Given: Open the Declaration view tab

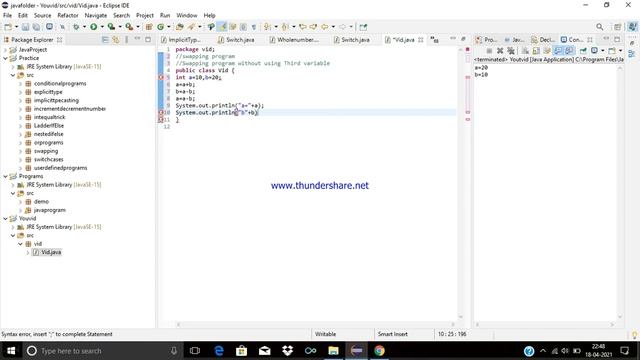Looking at the screenshot, I should pyautogui.click(x=543, y=40).
